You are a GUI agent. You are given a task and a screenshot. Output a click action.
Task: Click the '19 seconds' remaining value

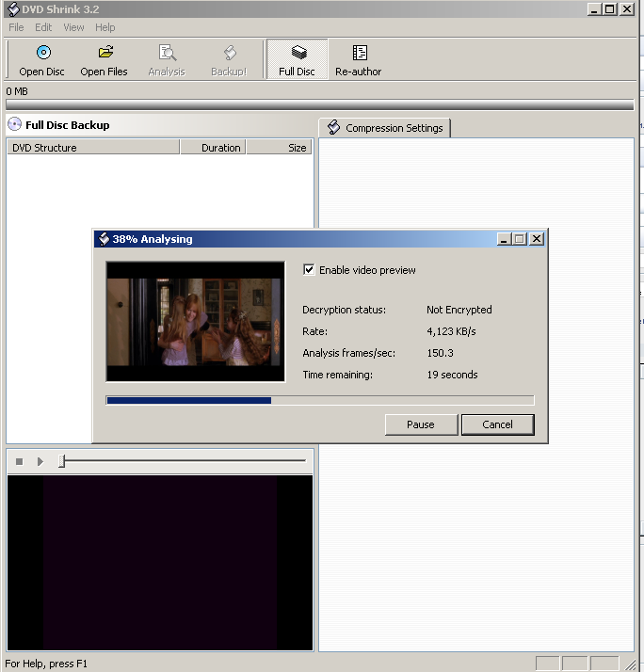(x=452, y=375)
